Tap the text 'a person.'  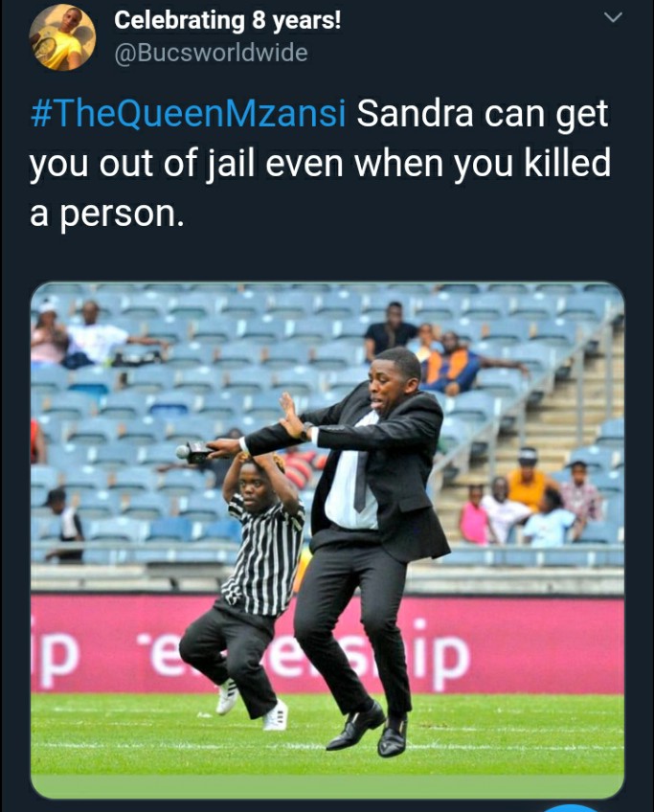tap(106, 214)
